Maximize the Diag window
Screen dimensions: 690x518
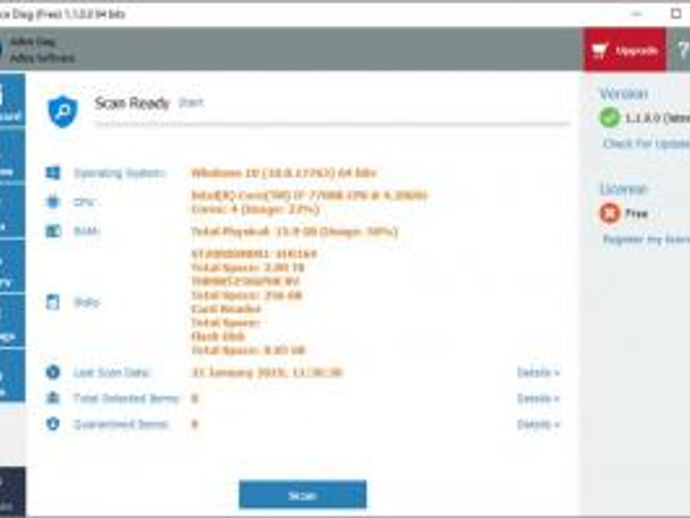[x=675, y=14]
